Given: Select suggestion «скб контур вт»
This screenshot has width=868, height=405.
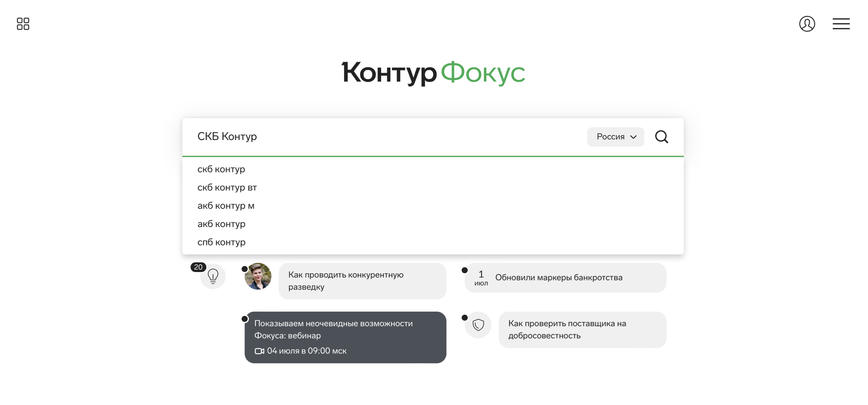Looking at the screenshot, I should click(x=433, y=187).
